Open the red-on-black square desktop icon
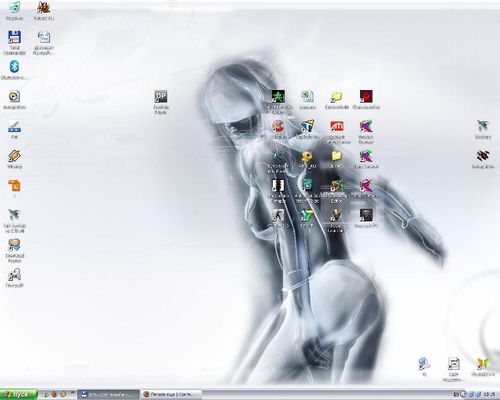 click(366, 97)
